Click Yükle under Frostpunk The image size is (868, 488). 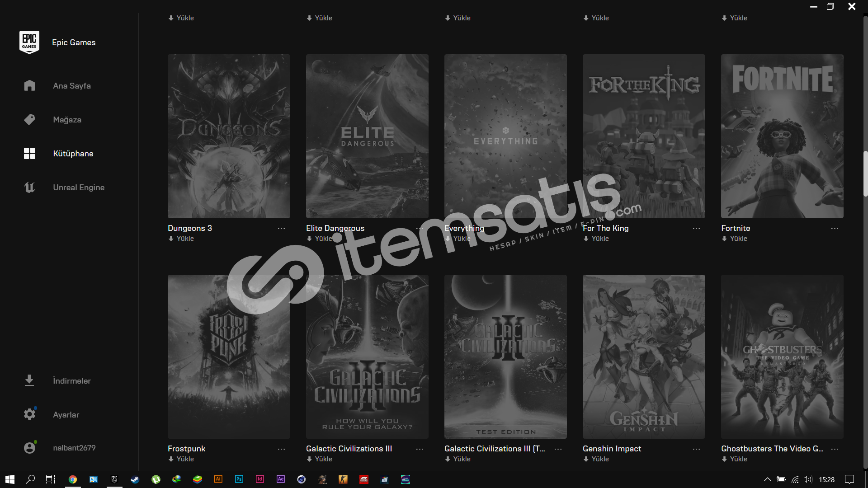[x=181, y=459]
